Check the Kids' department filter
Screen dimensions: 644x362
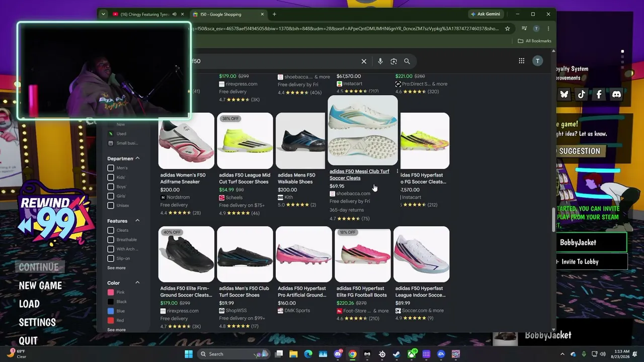point(111,177)
